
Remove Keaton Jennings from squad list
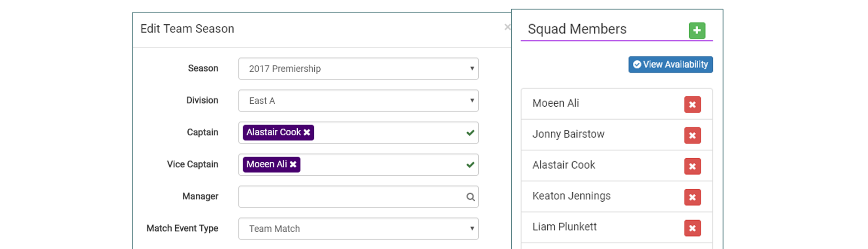point(692,197)
